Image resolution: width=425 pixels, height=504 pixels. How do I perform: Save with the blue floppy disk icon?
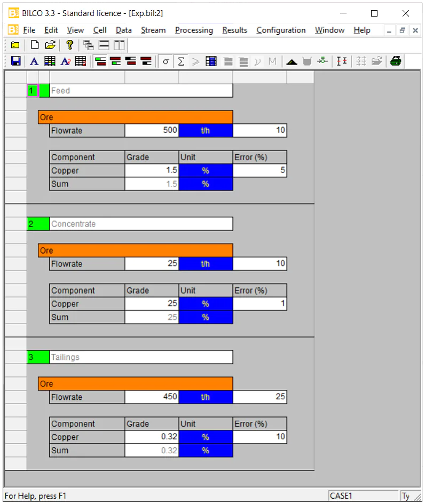tap(16, 61)
